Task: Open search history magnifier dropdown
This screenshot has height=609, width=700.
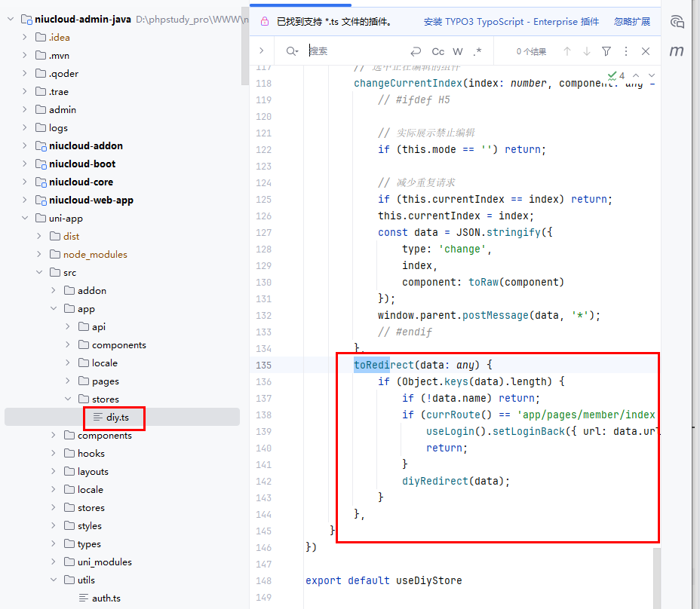Action: click(292, 51)
